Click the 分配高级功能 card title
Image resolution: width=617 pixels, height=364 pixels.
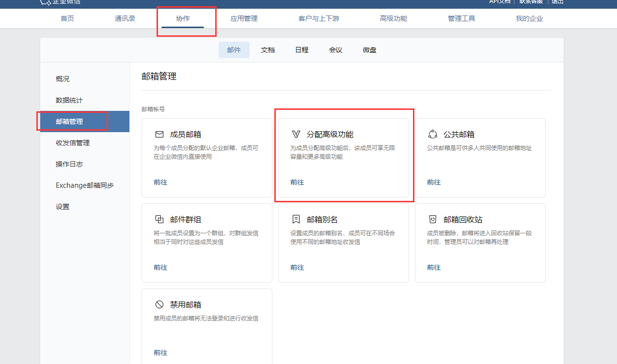330,134
